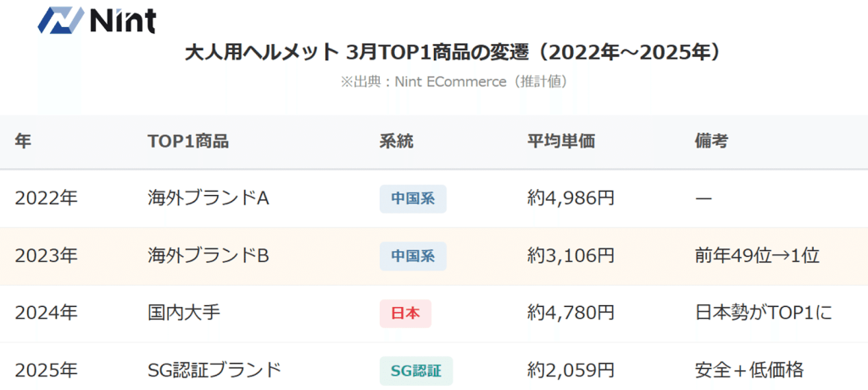Click the 年 column header
Image resolution: width=868 pixels, height=390 pixels.
pos(23,142)
